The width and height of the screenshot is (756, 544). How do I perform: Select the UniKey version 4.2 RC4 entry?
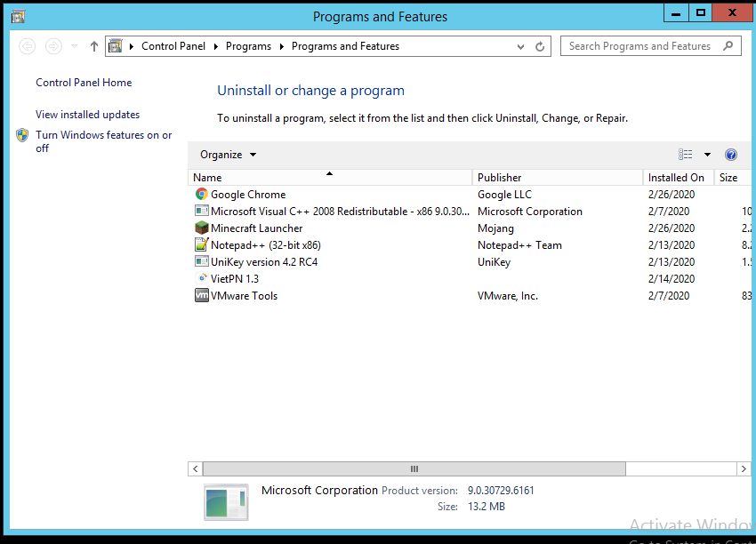click(x=264, y=261)
